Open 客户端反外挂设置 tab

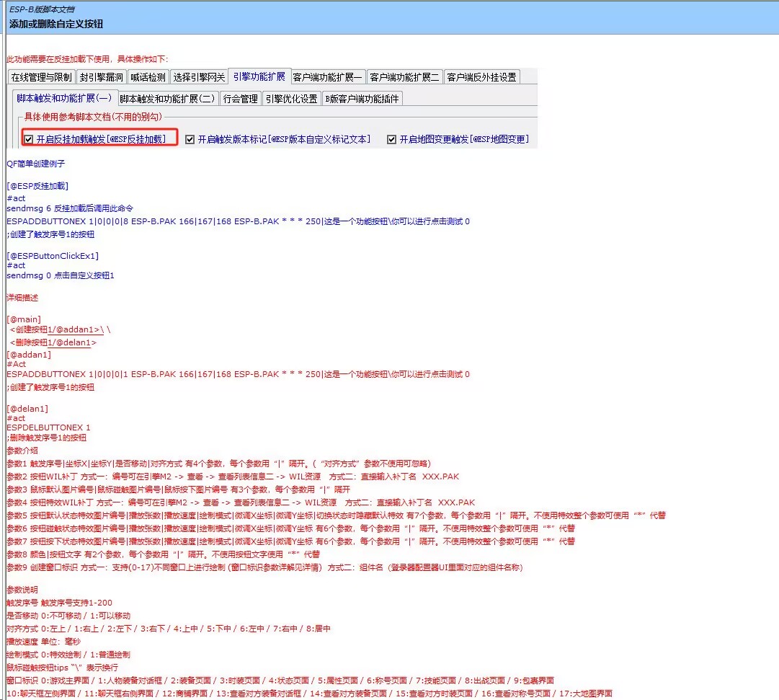pos(481,77)
